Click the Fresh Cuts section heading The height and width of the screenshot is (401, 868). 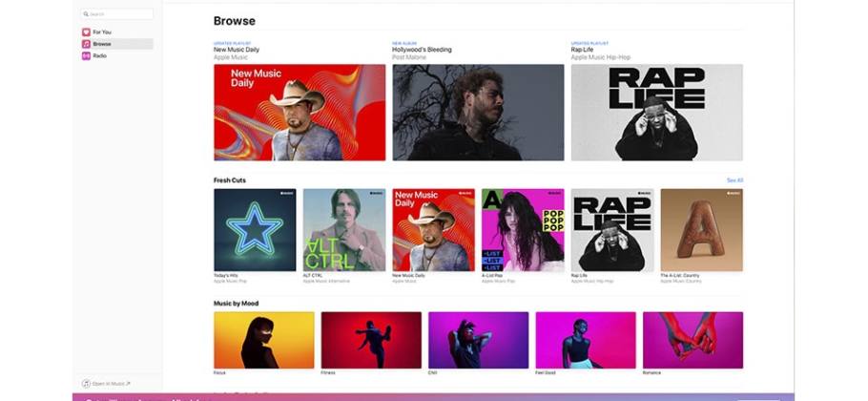click(x=230, y=180)
